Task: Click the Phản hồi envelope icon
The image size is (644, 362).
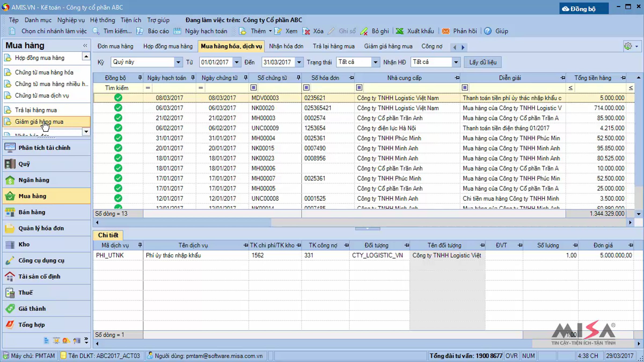Action: pos(446,31)
